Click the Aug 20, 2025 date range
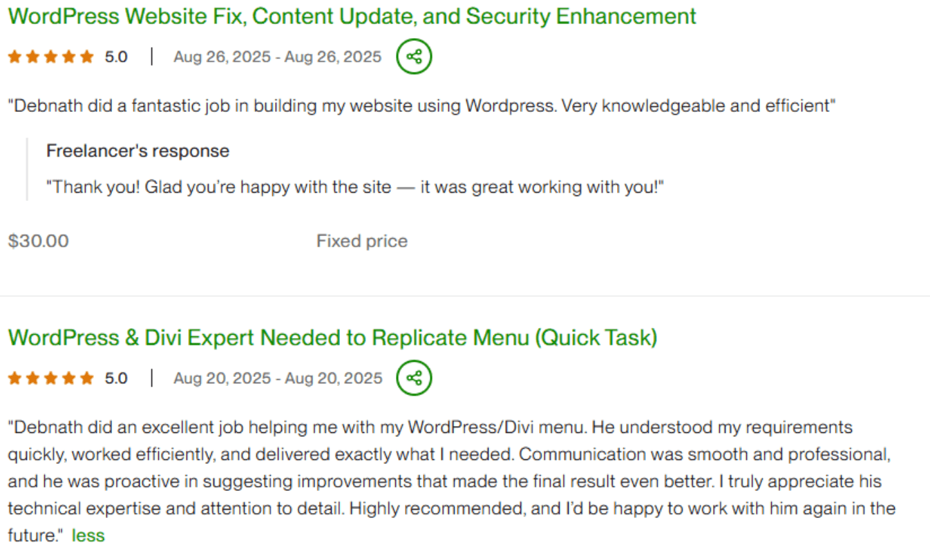Viewport: 930px width, 560px height. [x=277, y=378]
